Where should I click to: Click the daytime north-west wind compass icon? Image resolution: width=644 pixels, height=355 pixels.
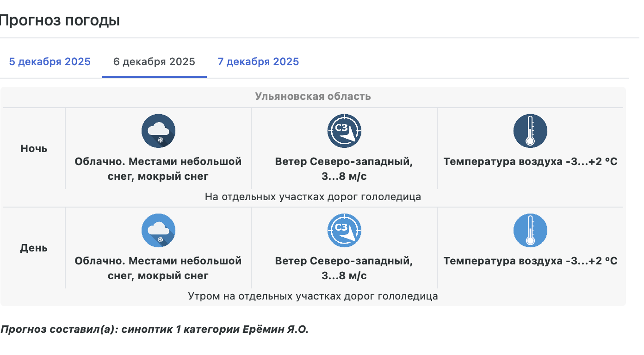(344, 230)
